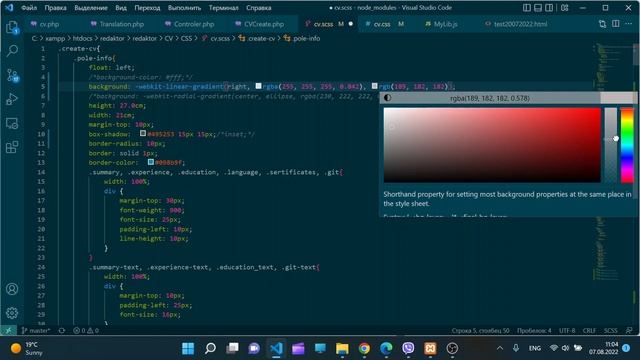Switch to the Translation.php tab
The width and height of the screenshot is (640, 360).
tap(121, 24)
